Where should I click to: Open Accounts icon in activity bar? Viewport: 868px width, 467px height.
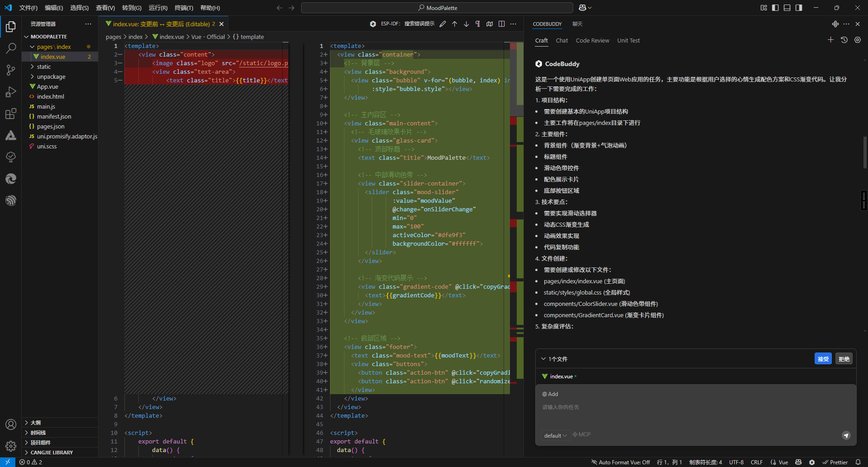point(11,424)
